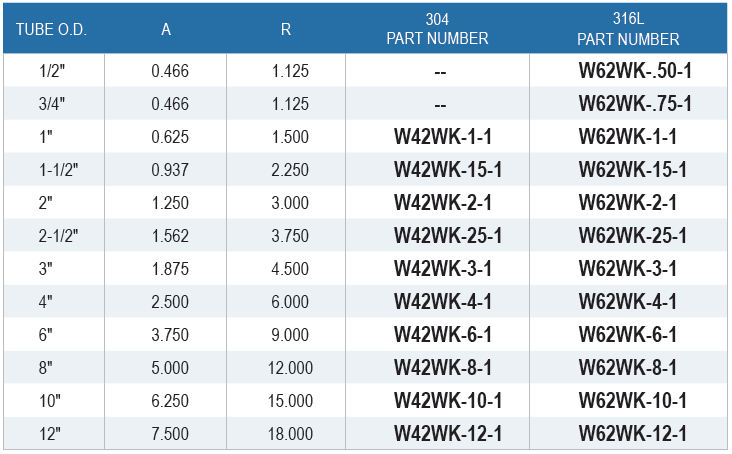Click the A value 5.000

170,368
